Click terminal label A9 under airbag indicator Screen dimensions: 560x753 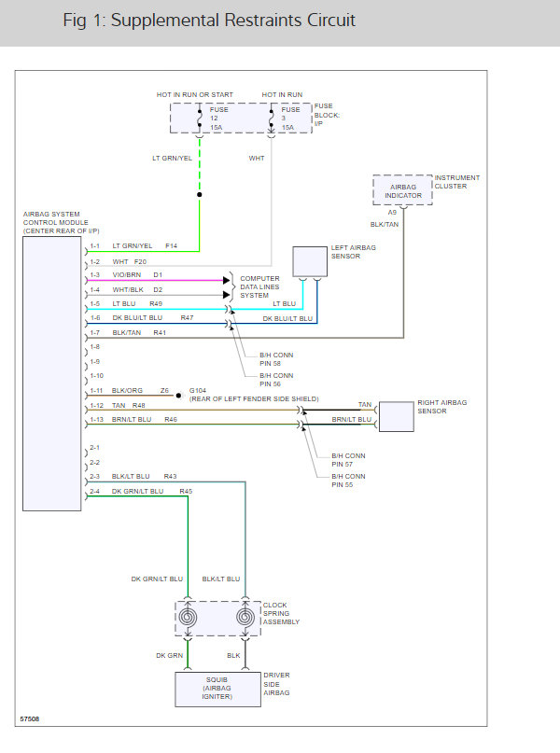click(x=392, y=212)
